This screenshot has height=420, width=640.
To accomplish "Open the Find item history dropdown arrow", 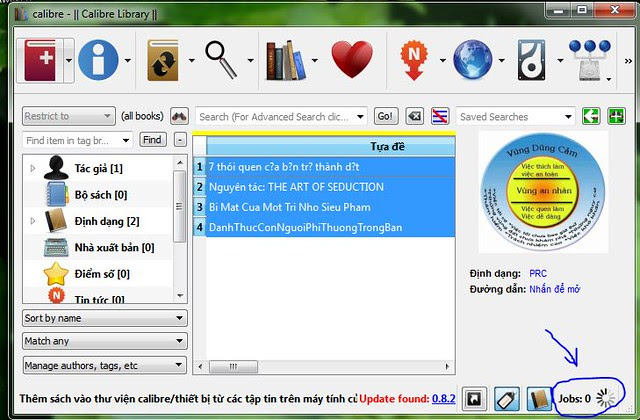I will pos(126,141).
